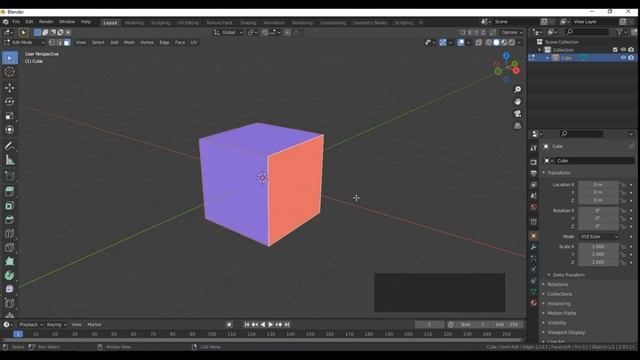This screenshot has height=360, width=640.
Task: Switch to the Shading workspace tab
Action: click(248, 23)
